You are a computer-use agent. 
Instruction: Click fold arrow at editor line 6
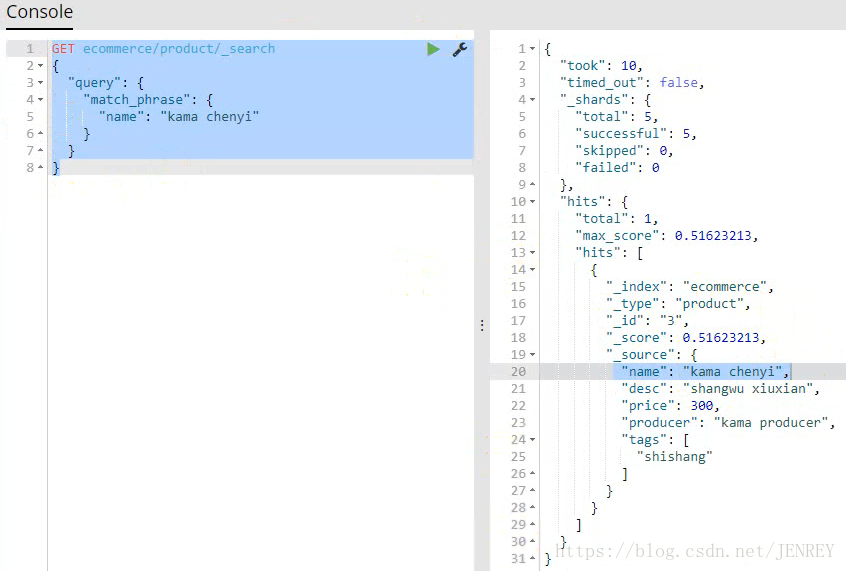(x=40, y=133)
